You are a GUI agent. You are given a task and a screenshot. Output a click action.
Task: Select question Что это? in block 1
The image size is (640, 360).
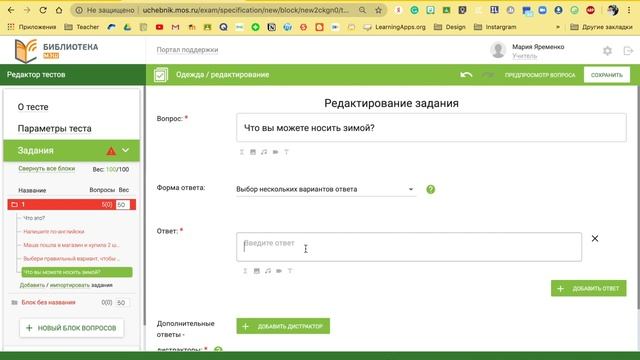tap(34, 218)
